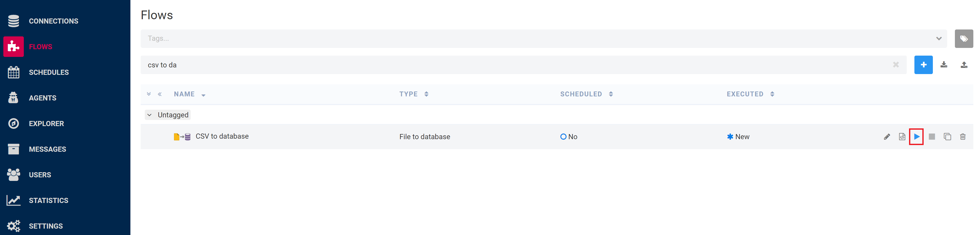The height and width of the screenshot is (235, 980).
Task: Run the CSV to database flow
Action: pos(916,137)
